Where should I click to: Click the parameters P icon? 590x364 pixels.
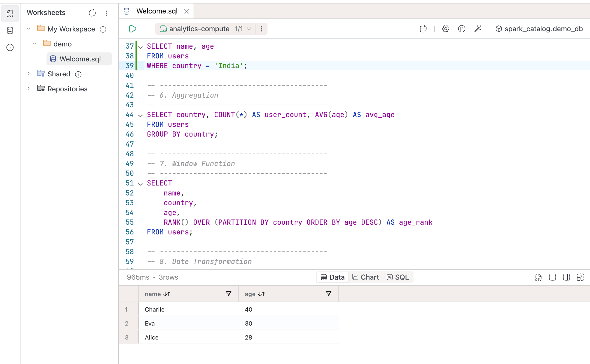click(x=461, y=29)
